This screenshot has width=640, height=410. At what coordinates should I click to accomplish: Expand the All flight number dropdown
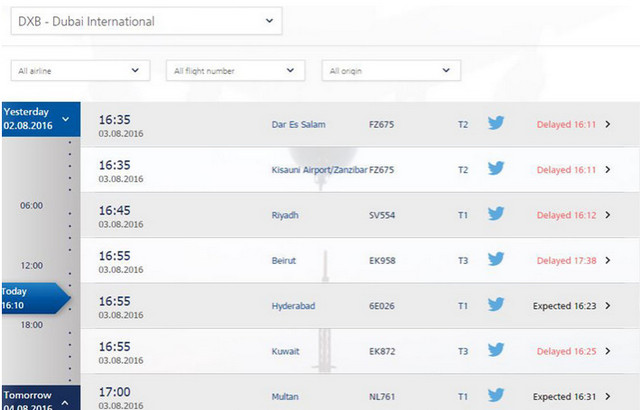pos(235,71)
